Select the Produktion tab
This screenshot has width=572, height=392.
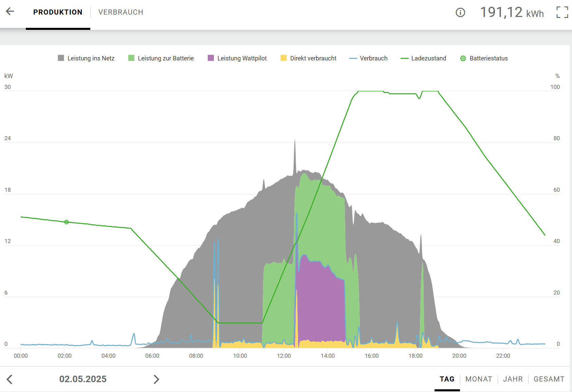58,12
